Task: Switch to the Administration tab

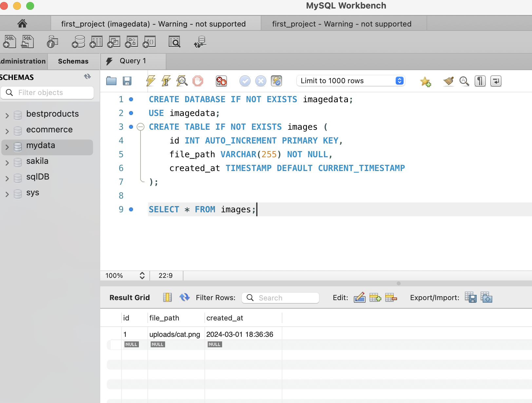Action: 23,61
